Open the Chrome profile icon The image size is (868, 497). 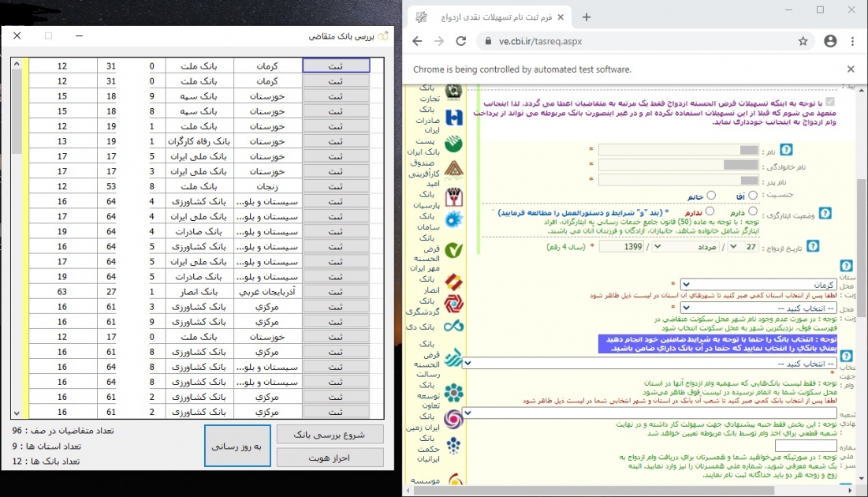[x=830, y=41]
